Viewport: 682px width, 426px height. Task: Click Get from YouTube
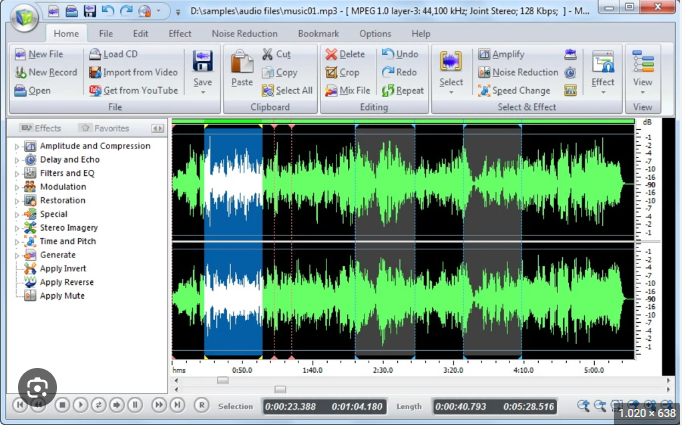tap(133, 90)
